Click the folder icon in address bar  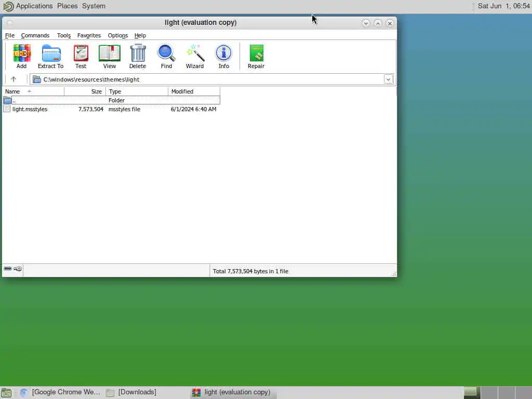click(37, 79)
